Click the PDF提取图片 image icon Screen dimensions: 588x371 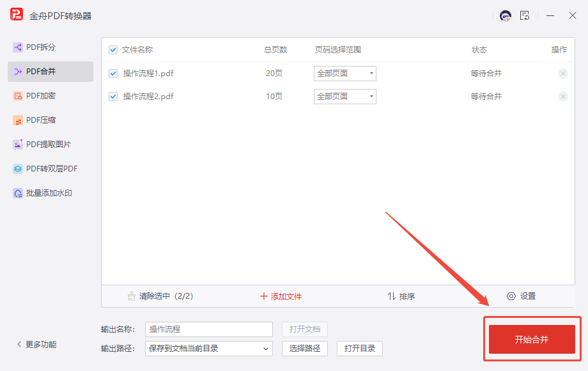click(18, 144)
